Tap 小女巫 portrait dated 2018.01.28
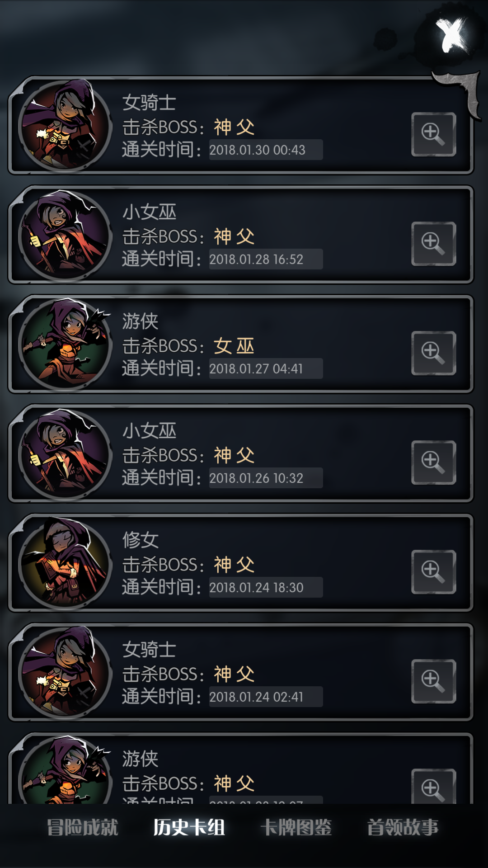Screen dimensions: 488x868 coord(65,235)
